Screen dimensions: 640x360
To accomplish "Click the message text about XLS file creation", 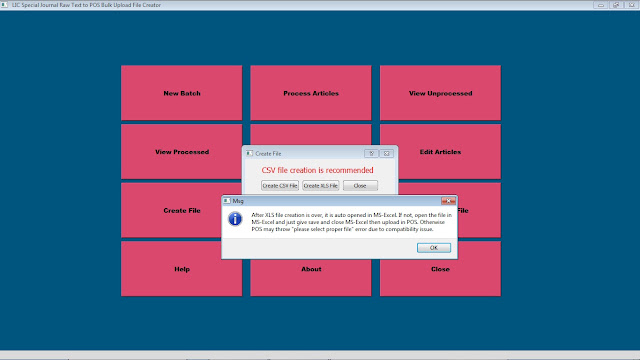I will 351,222.
